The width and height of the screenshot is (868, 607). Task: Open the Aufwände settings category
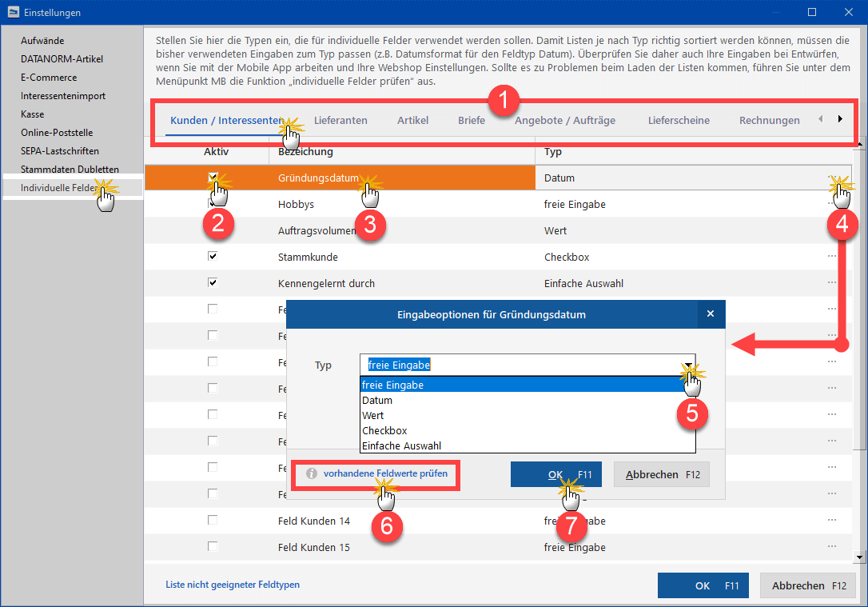(42, 41)
